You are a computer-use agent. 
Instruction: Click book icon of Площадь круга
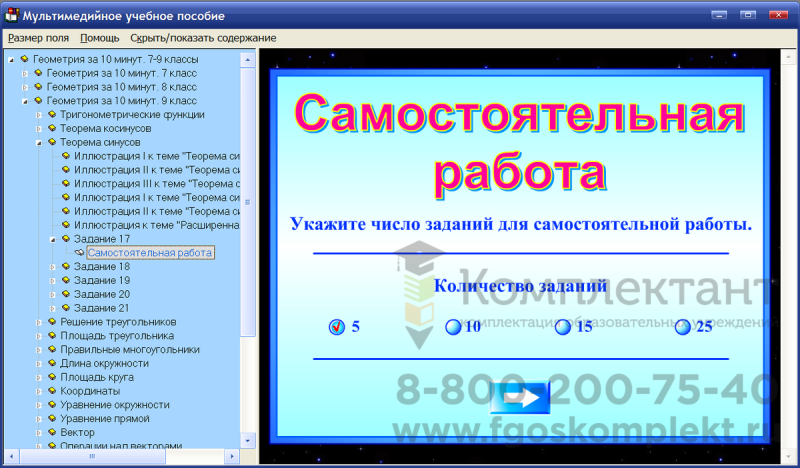(52, 376)
